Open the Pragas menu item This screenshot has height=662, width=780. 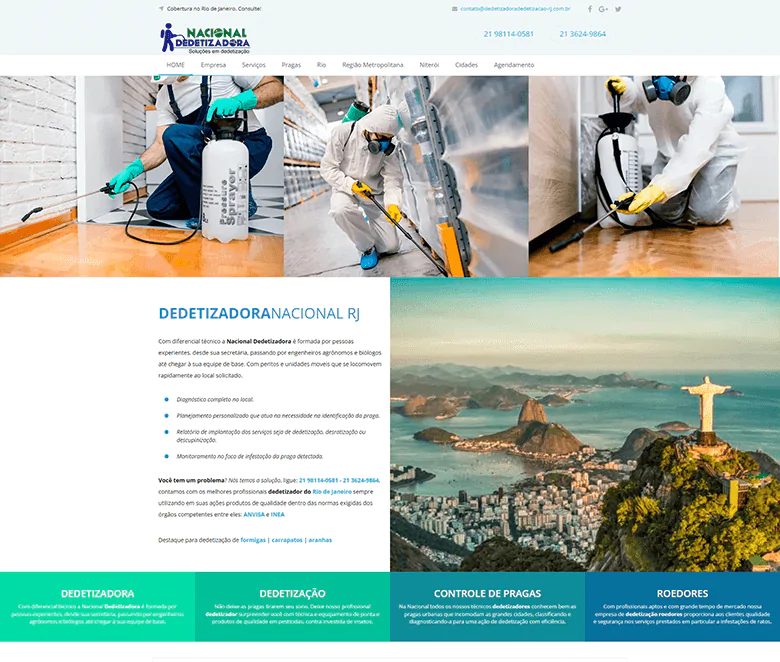coord(291,65)
